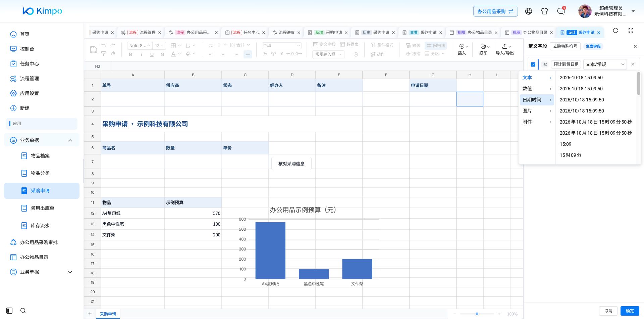
Task: Uncheck the H2 field checkbox
Action: pyautogui.click(x=533, y=64)
